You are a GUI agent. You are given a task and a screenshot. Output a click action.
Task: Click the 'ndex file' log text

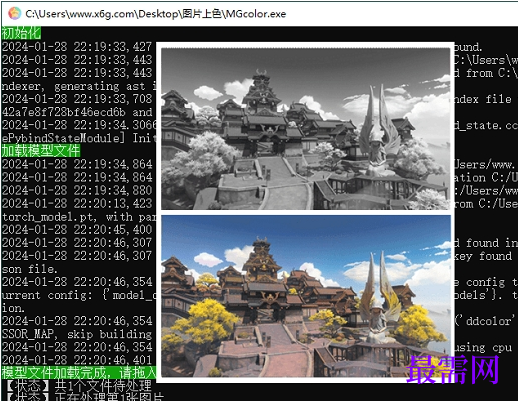483,99
